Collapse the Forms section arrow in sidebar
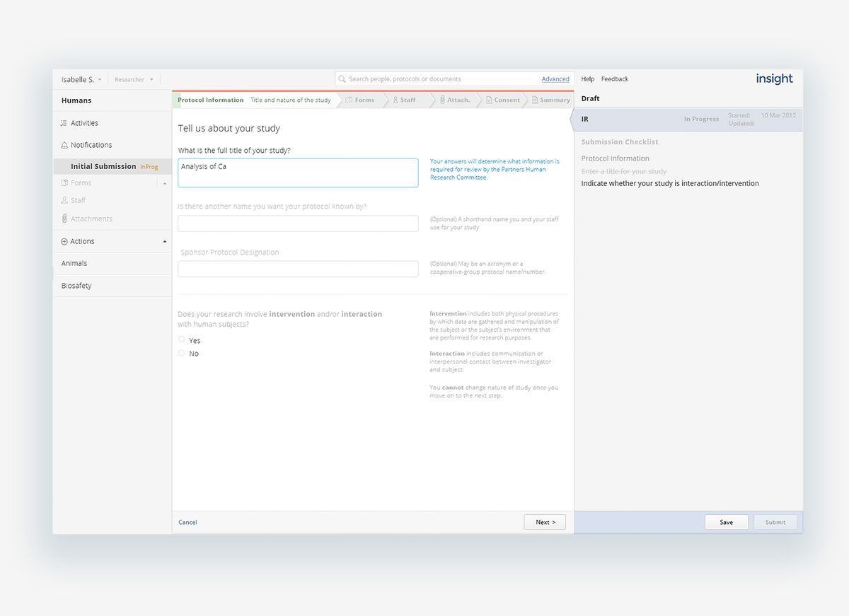 [x=165, y=183]
